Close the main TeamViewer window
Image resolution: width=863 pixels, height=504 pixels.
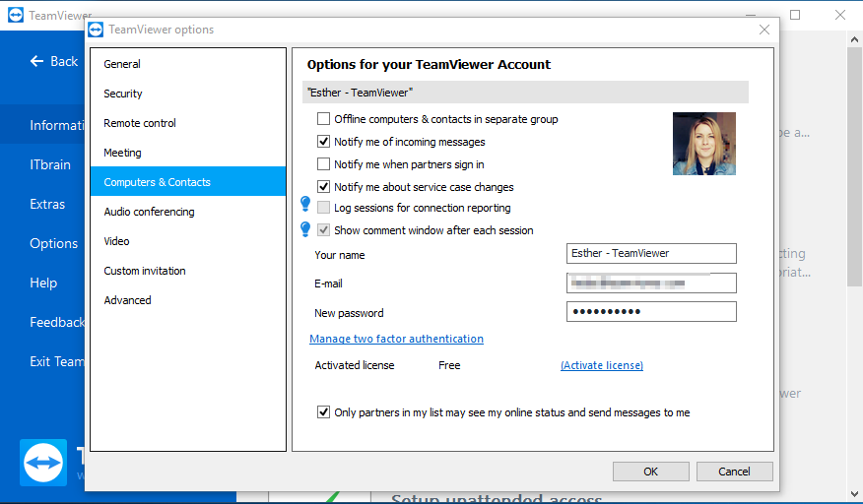click(840, 15)
